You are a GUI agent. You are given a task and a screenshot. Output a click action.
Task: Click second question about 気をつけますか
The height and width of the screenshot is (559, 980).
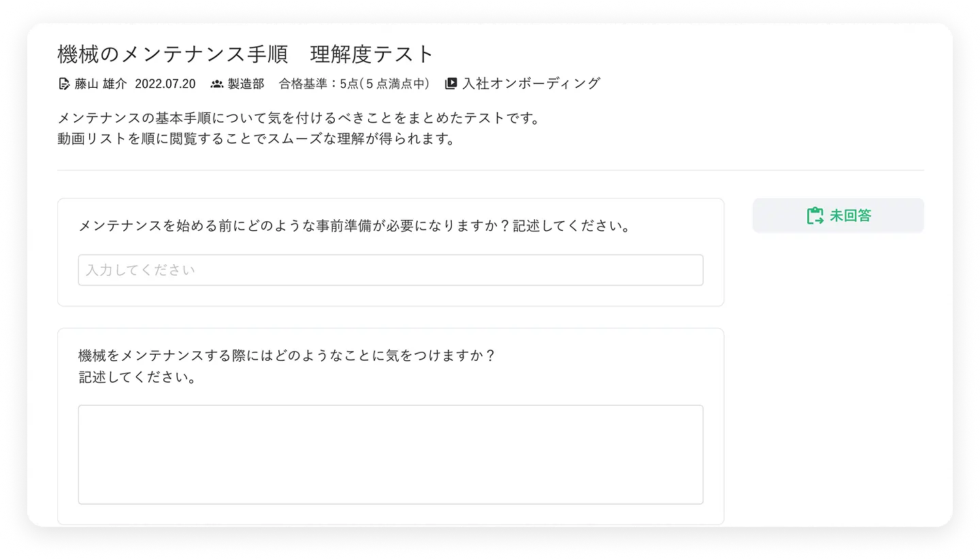pos(287,356)
